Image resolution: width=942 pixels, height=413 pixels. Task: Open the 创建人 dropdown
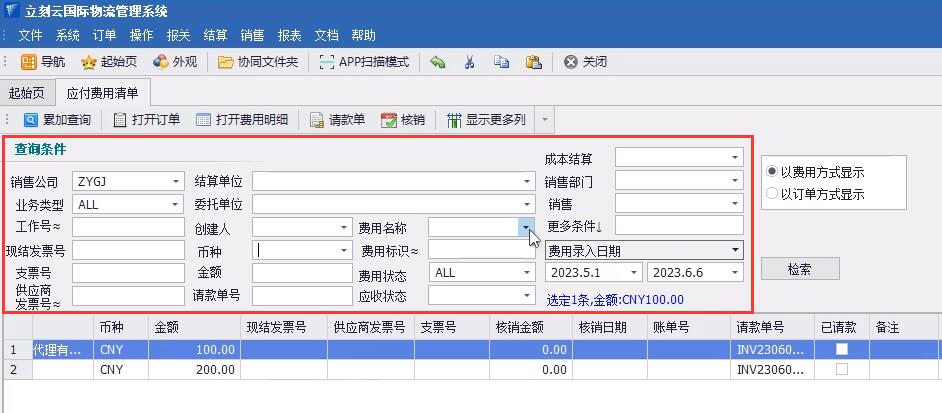pos(344,228)
